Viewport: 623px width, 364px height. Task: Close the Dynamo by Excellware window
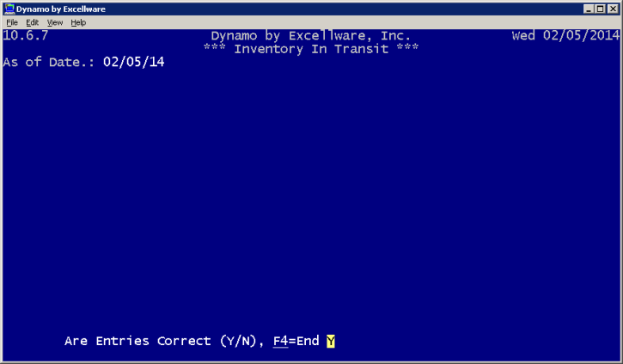(x=613, y=9)
